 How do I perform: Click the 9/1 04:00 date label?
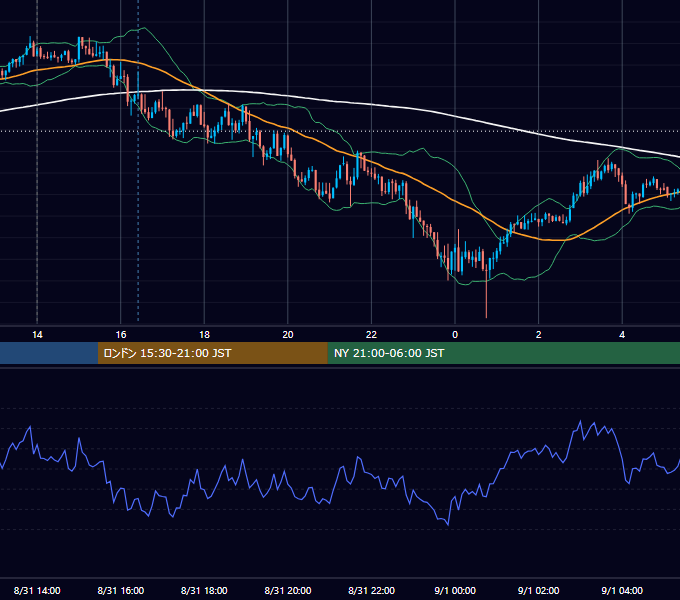tap(622, 590)
